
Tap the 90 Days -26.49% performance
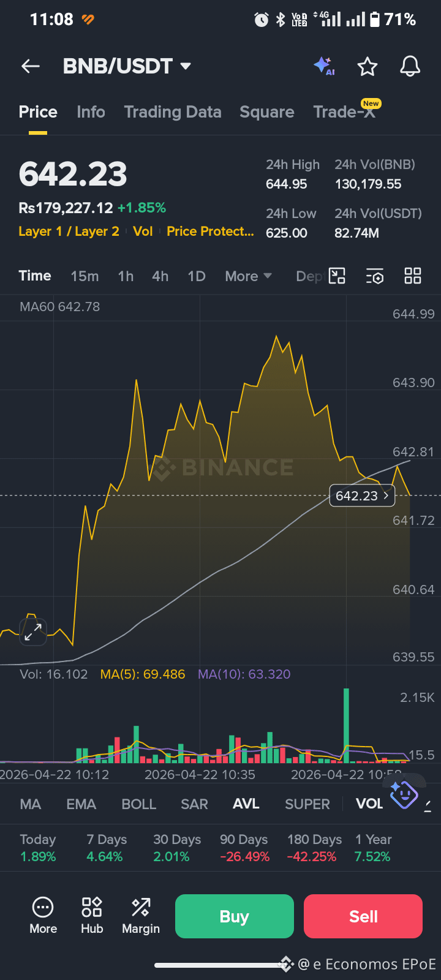(x=244, y=848)
